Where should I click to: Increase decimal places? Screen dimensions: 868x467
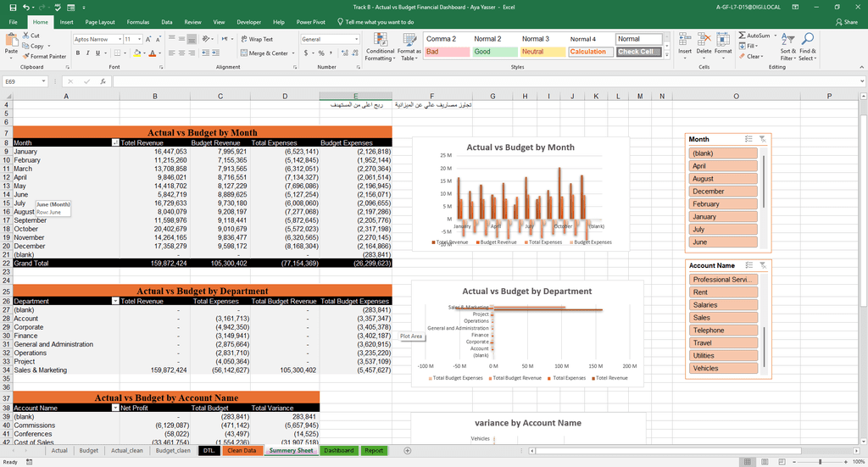pos(345,53)
